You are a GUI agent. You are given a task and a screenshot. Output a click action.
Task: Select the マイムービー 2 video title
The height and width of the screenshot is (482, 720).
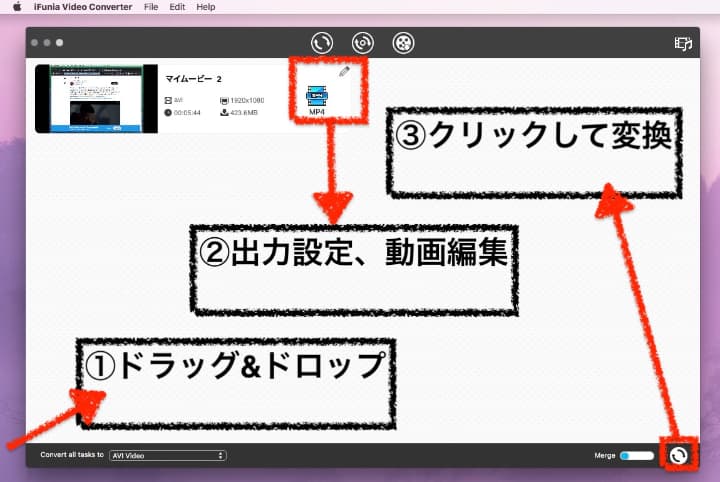[193, 78]
